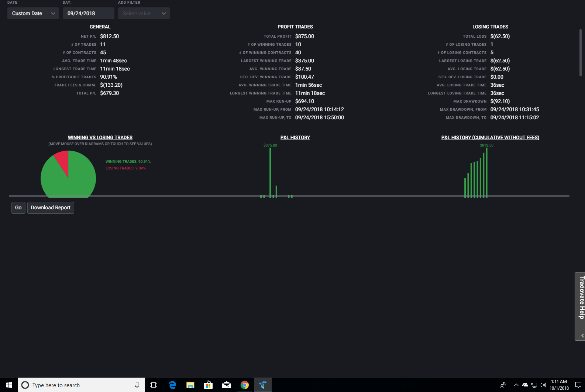
Task: Click the red losing trades pie slice
Action: [x=63, y=161]
